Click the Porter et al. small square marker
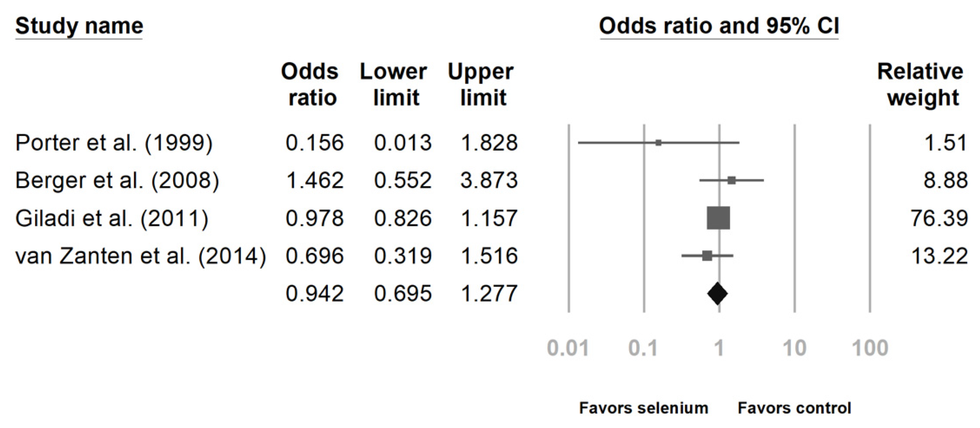The height and width of the screenshot is (428, 980). tap(659, 143)
